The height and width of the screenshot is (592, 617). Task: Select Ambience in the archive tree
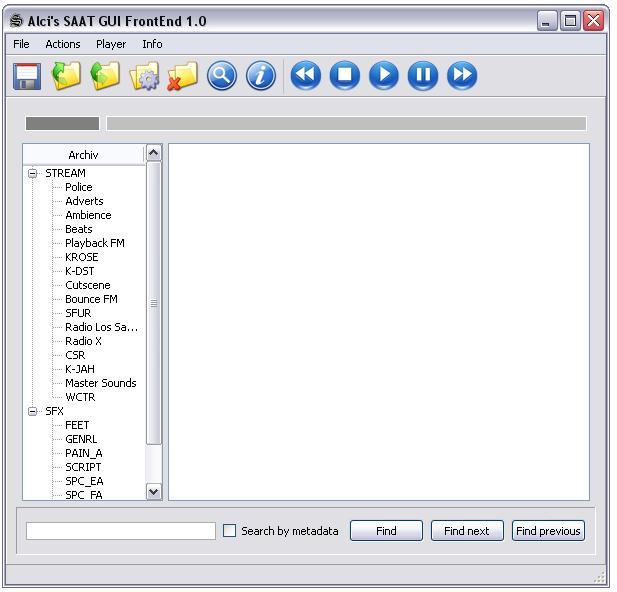(88, 215)
